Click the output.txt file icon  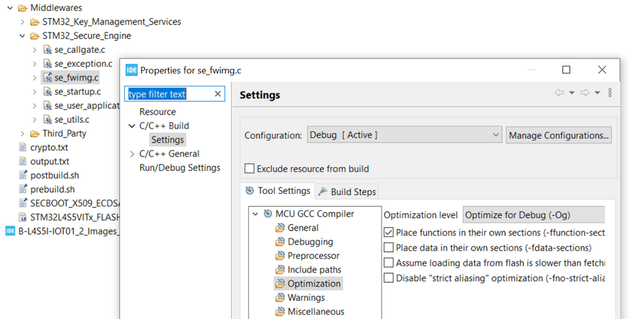point(23,161)
